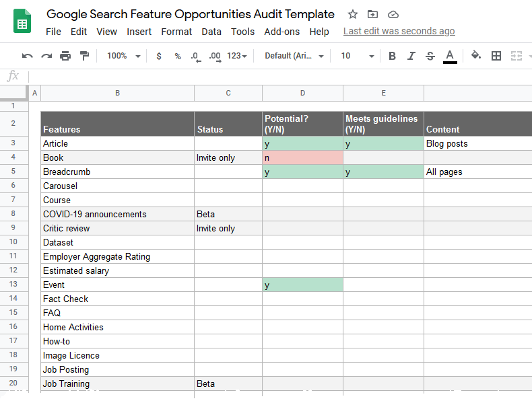Select green 'y' cell in Event row

(302, 285)
